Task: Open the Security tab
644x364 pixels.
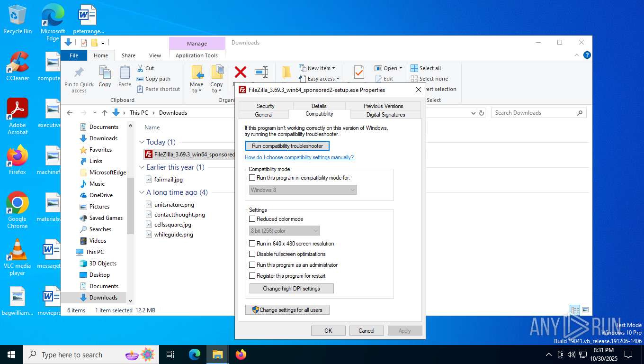Action: [266, 106]
